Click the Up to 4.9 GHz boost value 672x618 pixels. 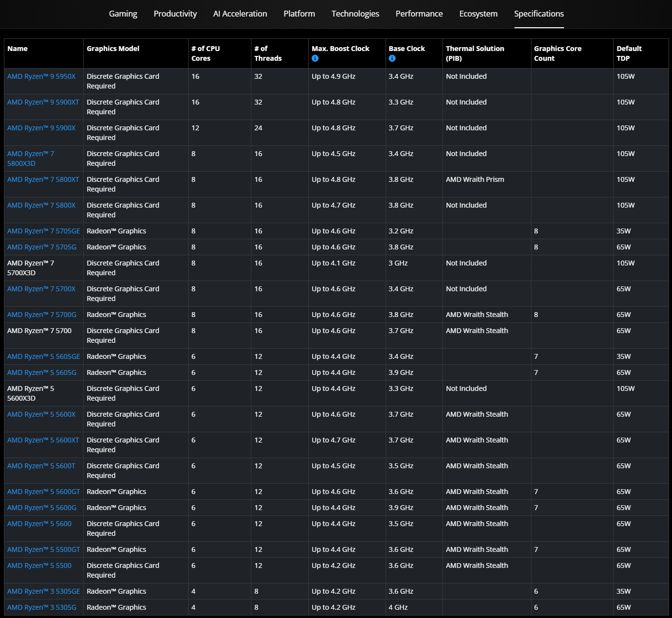[x=334, y=76]
